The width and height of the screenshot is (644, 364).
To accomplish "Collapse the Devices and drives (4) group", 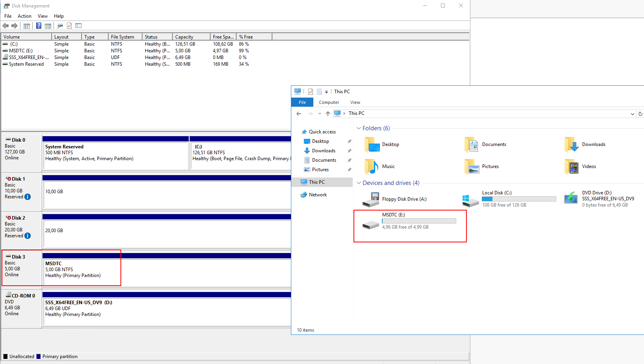I will click(359, 183).
